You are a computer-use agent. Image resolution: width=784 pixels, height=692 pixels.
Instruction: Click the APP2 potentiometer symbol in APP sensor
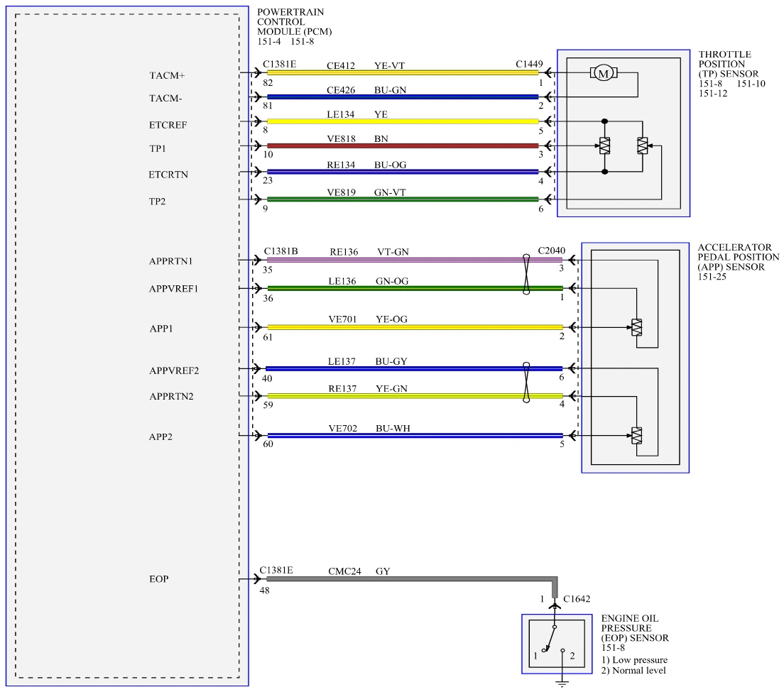636,436
